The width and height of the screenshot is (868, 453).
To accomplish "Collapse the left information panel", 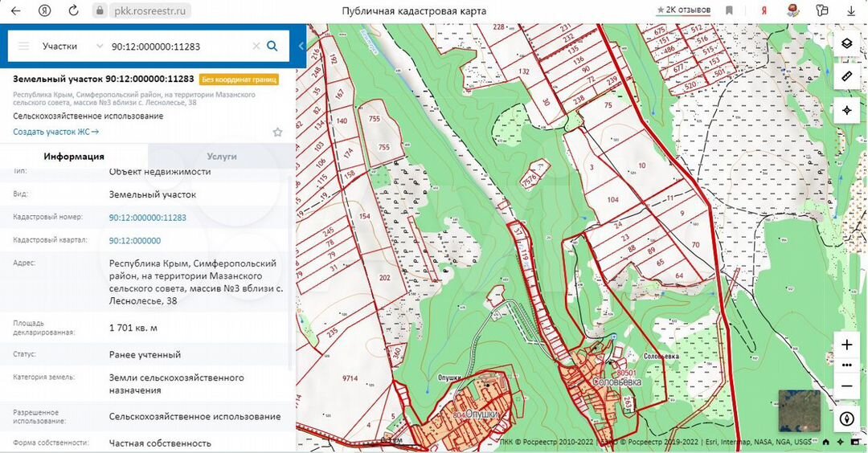I will 301,47.
